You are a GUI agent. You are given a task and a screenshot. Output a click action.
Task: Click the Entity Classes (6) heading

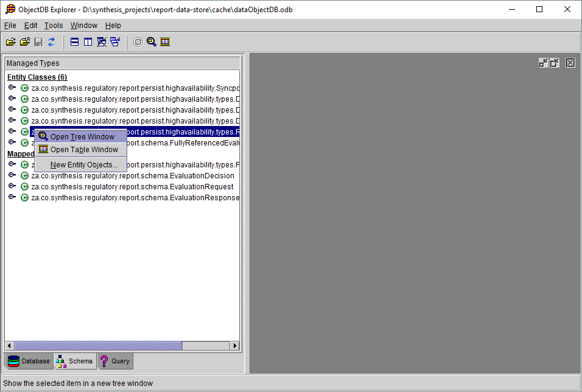tap(37, 77)
